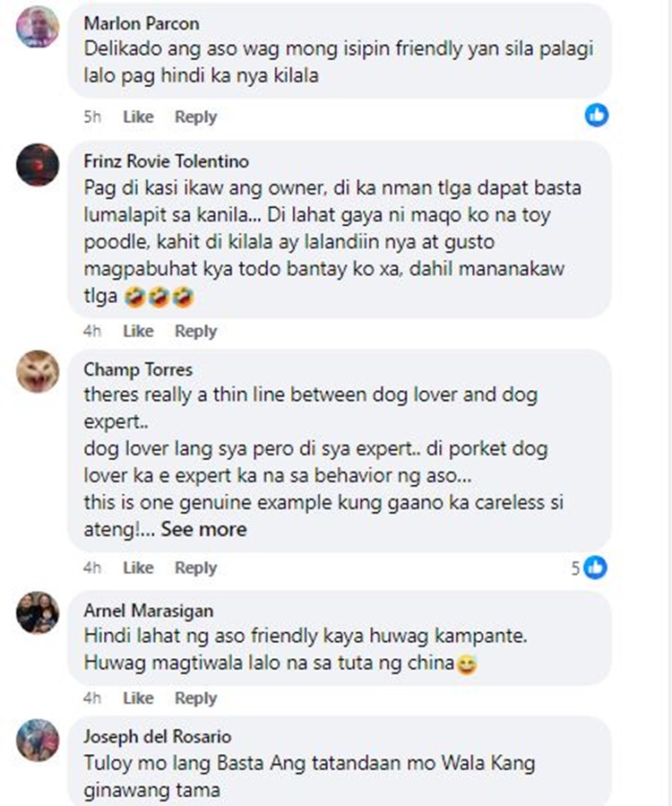Open Joseph del Rosario's profile picture
The height and width of the screenshot is (806, 672).
[x=38, y=740]
